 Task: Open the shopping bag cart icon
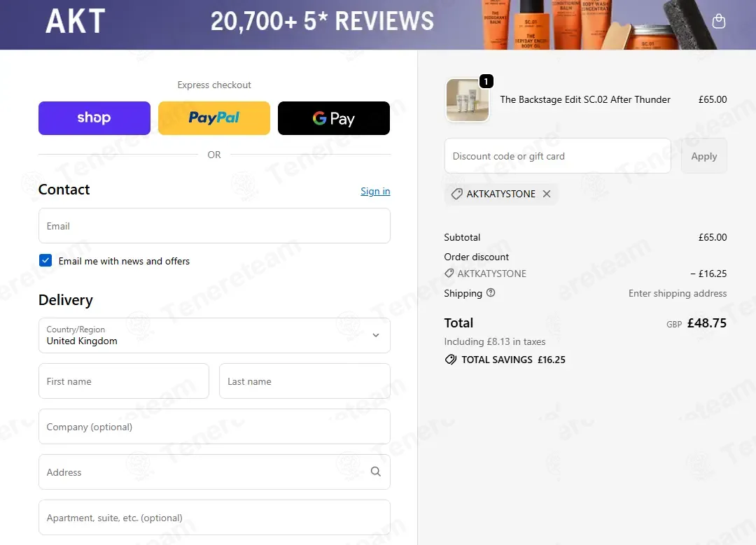pyautogui.click(x=718, y=21)
